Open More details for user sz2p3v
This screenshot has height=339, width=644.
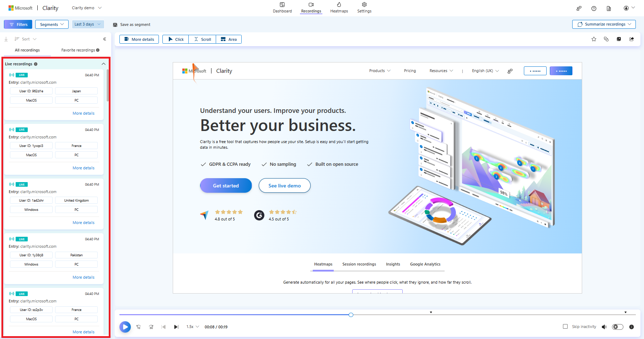coord(84,332)
